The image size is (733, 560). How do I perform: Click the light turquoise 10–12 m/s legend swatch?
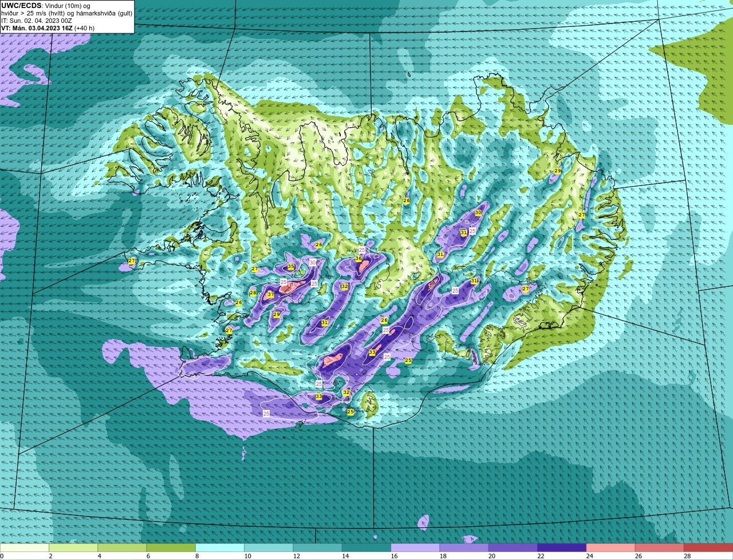coord(269,547)
